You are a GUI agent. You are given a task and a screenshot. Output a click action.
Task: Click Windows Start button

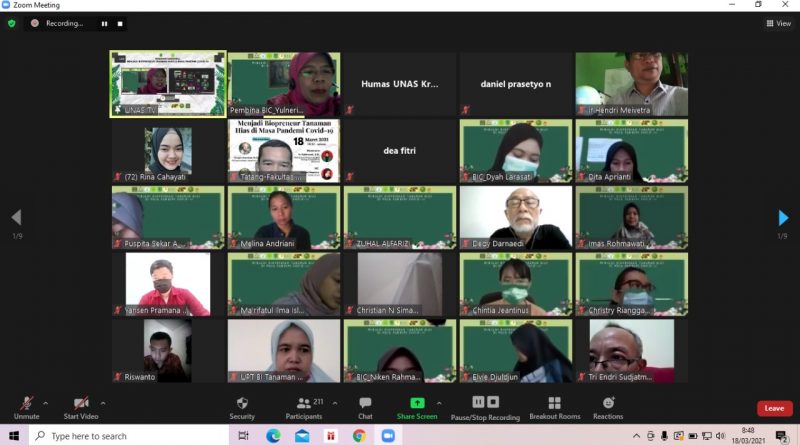[14, 436]
